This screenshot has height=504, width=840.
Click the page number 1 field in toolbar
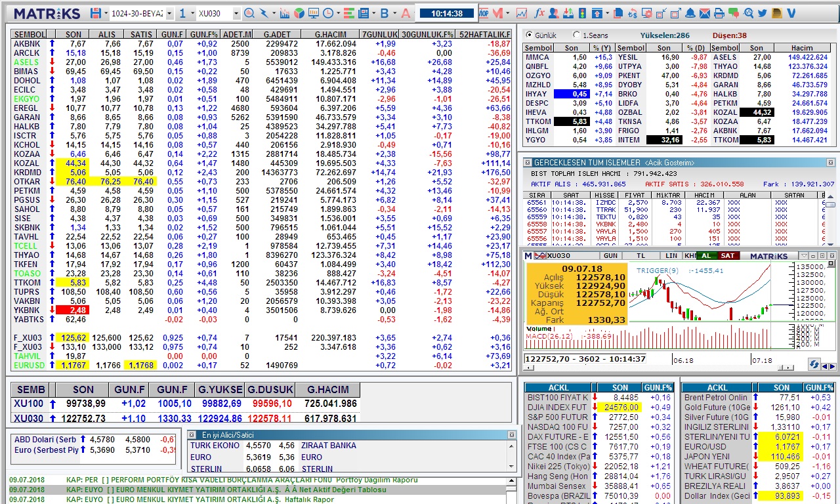[x=182, y=14]
